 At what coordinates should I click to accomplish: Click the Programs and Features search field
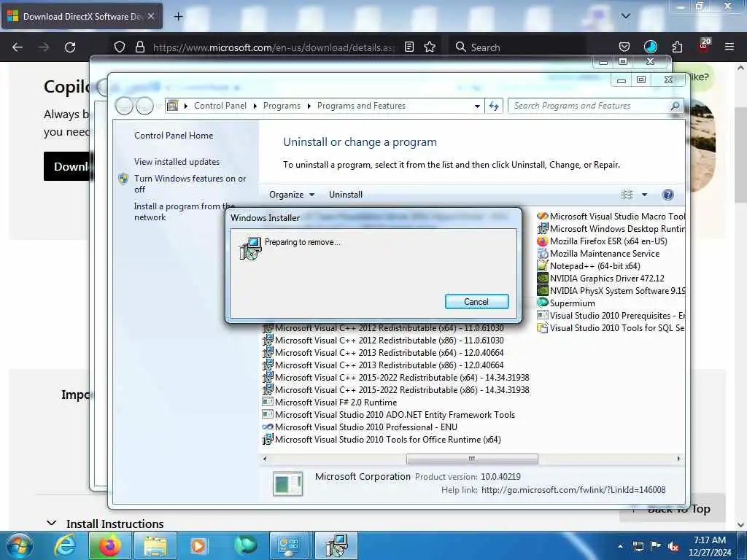click(x=589, y=106)
